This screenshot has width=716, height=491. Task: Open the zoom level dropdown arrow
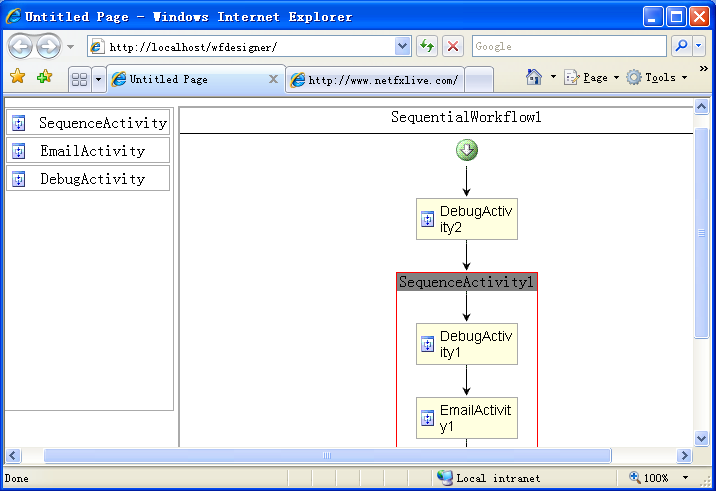pyautogui.click(x=685, y=478)
